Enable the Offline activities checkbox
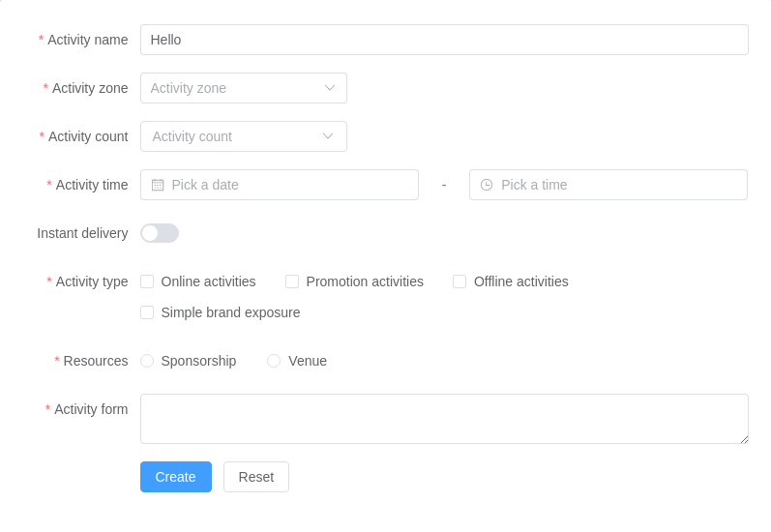This screenshot has height=532, width=771. tap(460, 281)
